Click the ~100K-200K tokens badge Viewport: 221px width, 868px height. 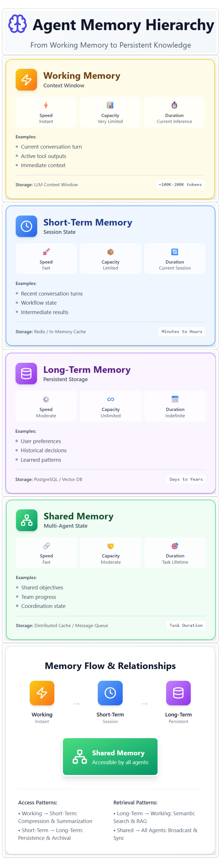click(180, 185)
